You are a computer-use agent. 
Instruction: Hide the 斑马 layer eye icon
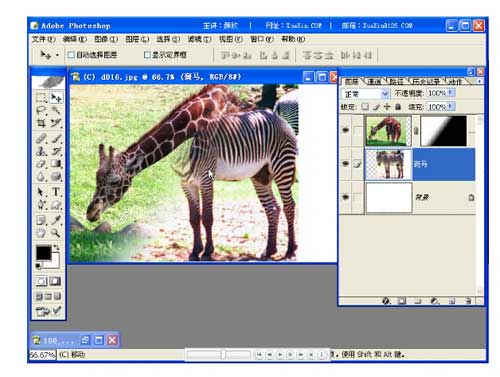coord(346,164)
